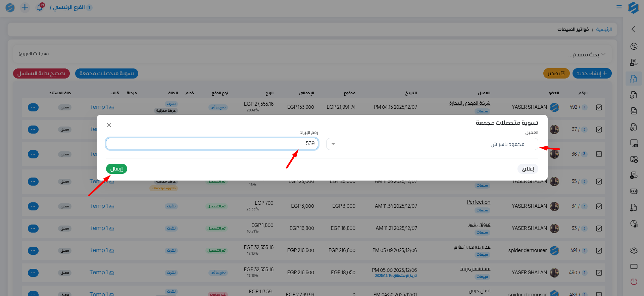Click the sidebar back arrow icon
Screen dimensions: 644x296
click(x=633, y=30)
